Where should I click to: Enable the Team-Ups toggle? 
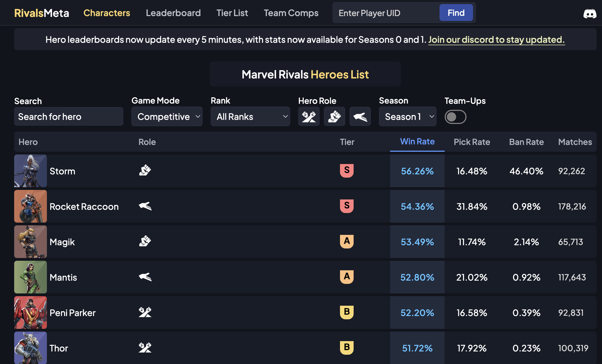click(x=455, y=117)
